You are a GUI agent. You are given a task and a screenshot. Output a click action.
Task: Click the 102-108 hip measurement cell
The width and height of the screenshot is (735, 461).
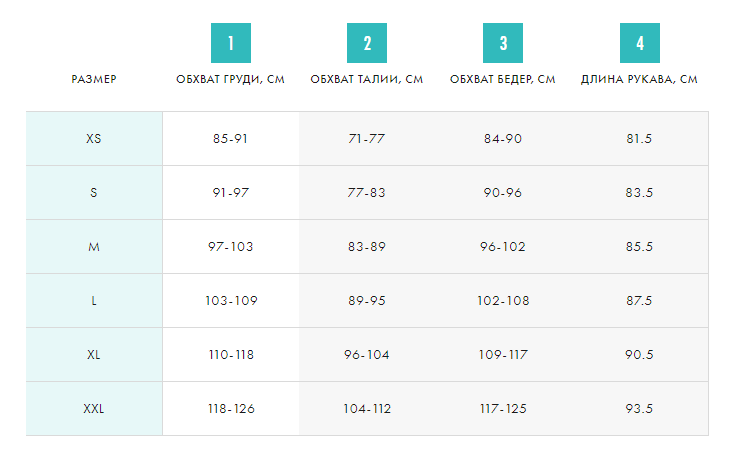[x=503, y=301]
